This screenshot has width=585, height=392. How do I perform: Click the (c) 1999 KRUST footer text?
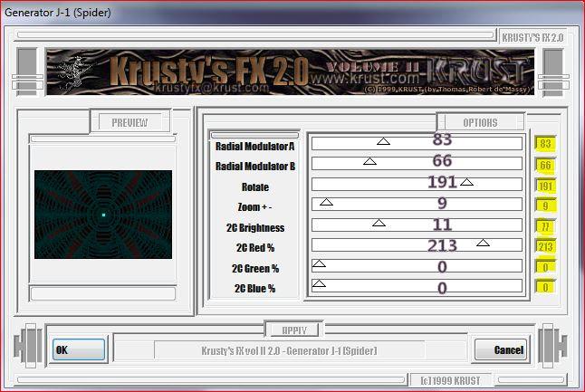coord(450,381)
